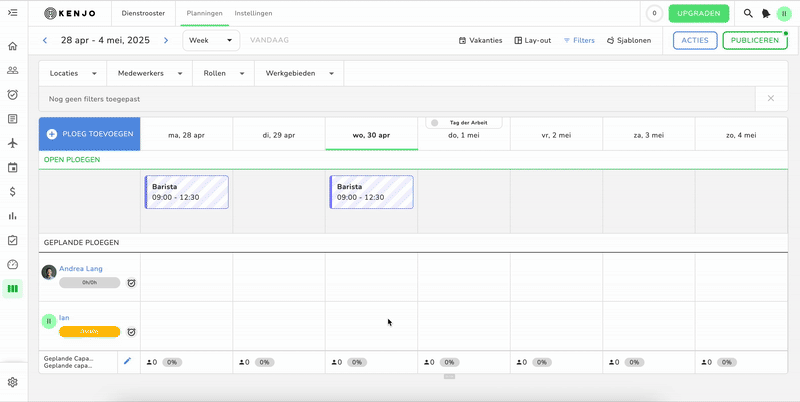Select the ma, 28 apr column header
The height and width of the screenshot is (402, 800).
(187, 135)
